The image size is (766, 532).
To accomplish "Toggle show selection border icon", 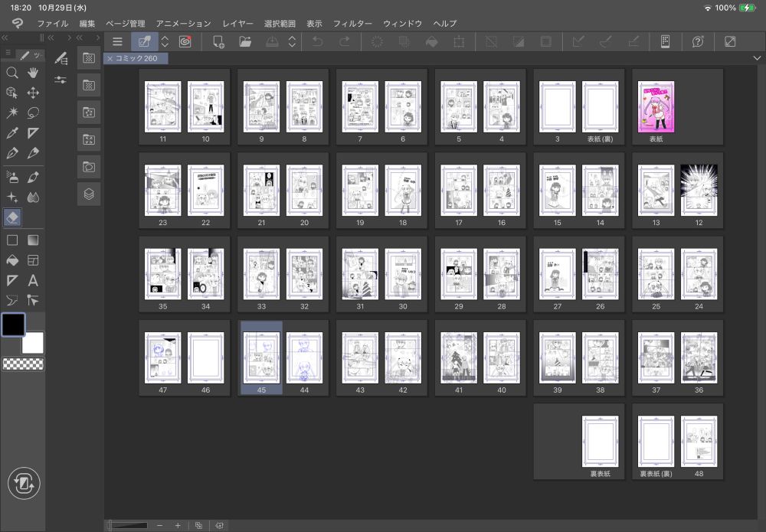I will point(545,42).
